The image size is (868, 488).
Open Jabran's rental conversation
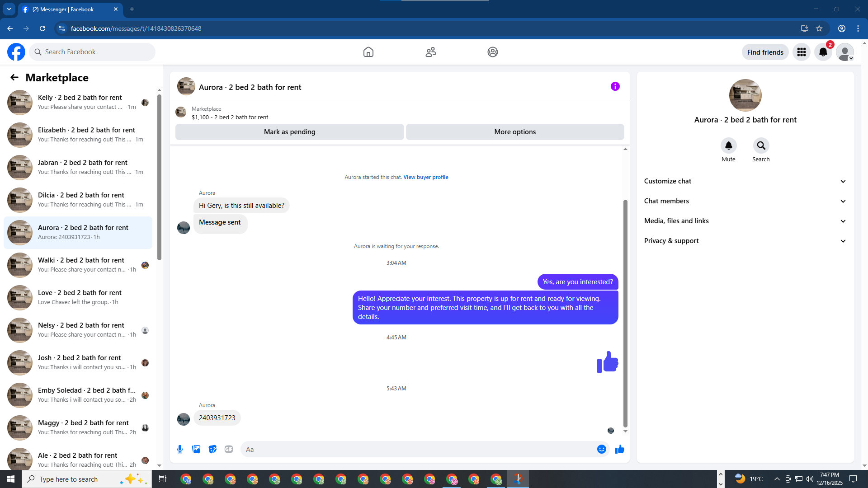tap(78, 167)
